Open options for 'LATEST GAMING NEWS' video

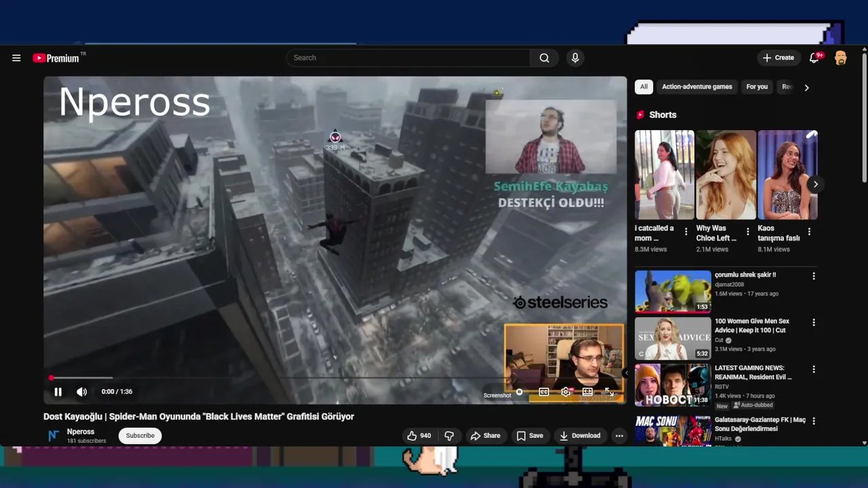(x=814, y=369)
